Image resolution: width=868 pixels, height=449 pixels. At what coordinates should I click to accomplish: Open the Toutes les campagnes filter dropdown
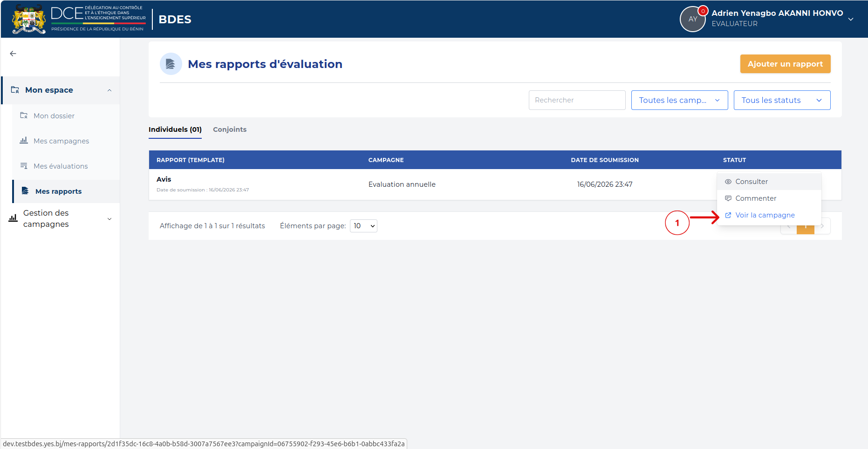pyautogui.click(x=679, y=100)
